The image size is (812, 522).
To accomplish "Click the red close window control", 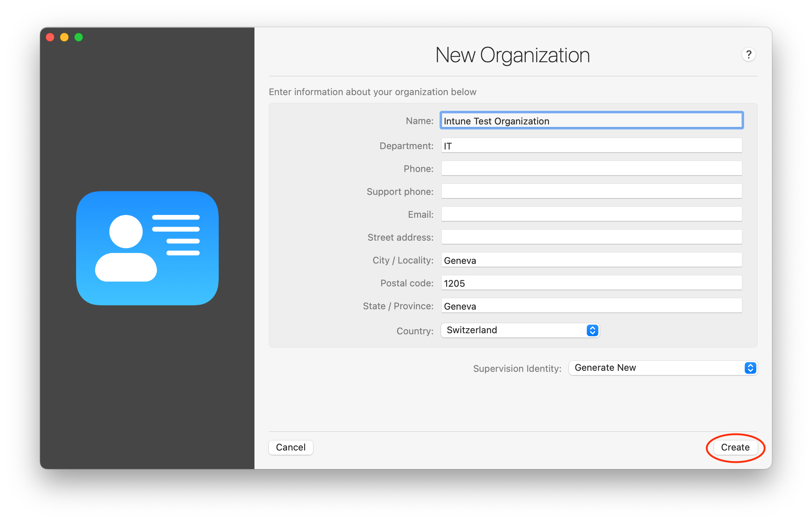I will coord(50,37).
